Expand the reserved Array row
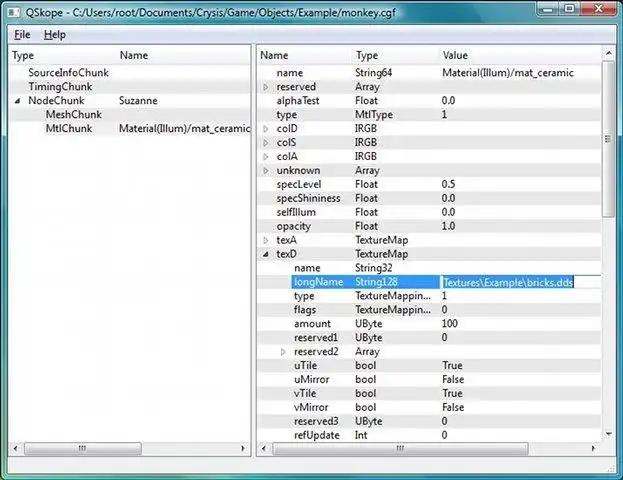 [x=266, y=87]
